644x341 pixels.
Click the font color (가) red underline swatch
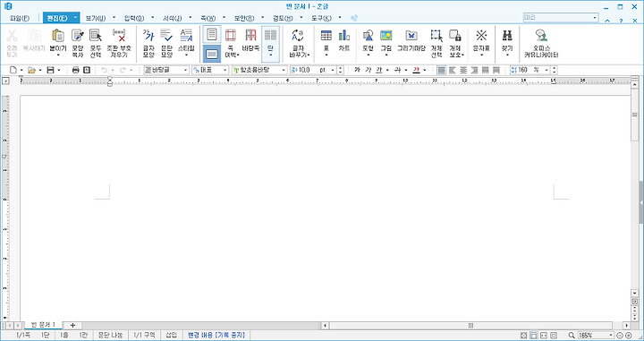pyautogui.click(x=417, y=70)
